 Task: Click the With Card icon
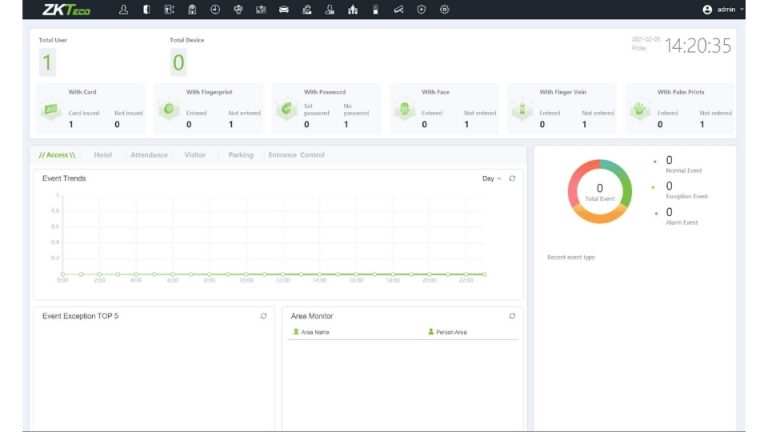[x=51, y=109]
